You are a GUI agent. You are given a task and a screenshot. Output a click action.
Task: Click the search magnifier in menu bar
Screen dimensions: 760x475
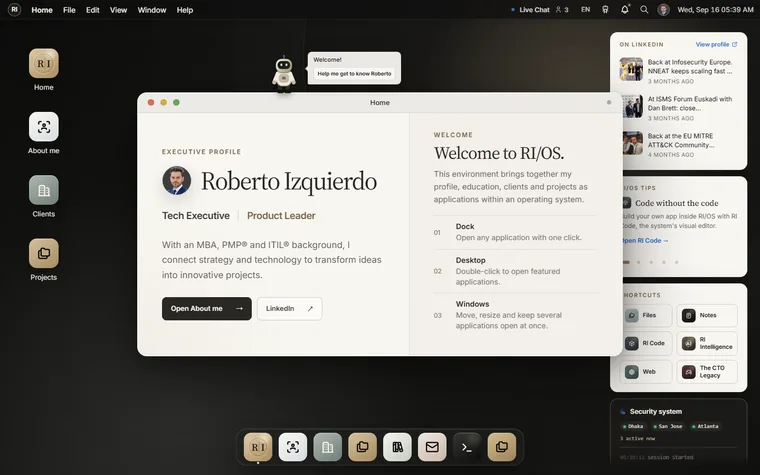(644, 9)
